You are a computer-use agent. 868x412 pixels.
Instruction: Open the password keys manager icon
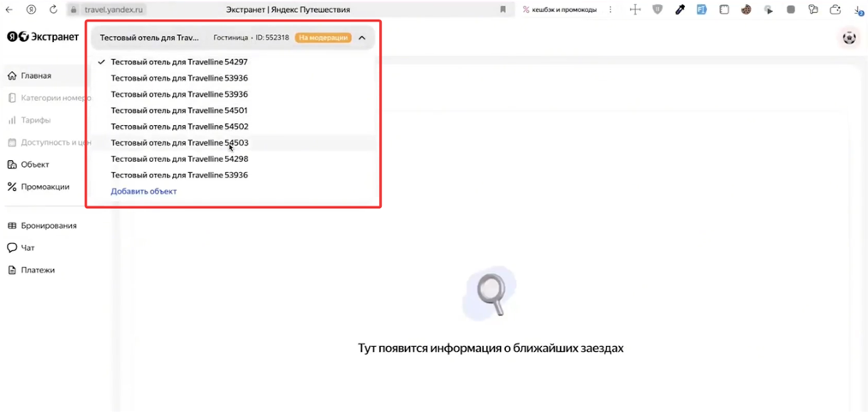[x=813, y=9]
